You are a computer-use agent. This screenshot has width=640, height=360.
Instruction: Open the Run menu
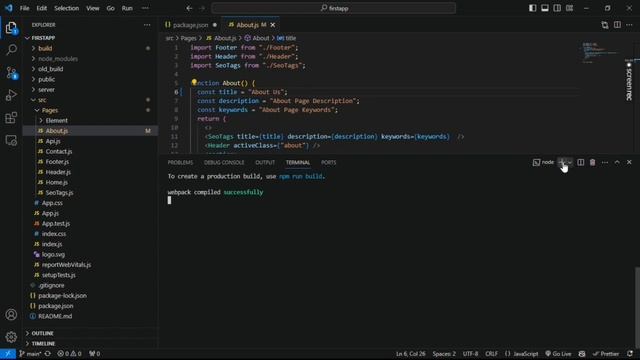[127, 8]
